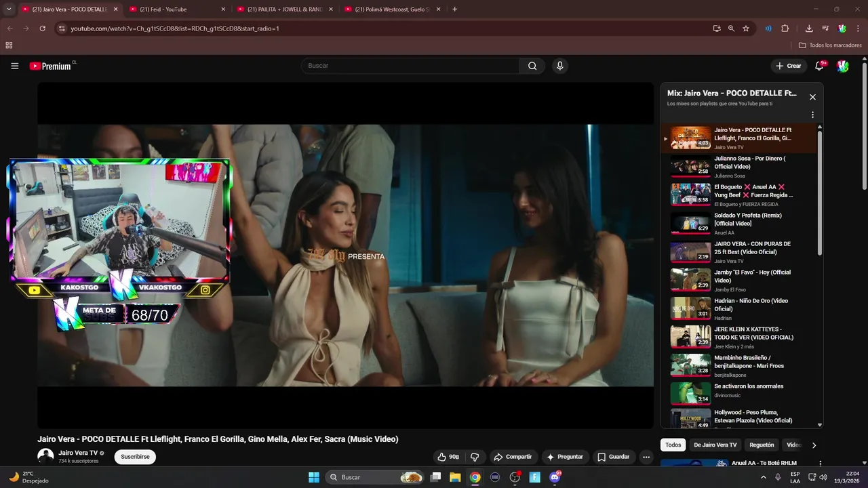Like the video with thumbs up

click(448, 457)
